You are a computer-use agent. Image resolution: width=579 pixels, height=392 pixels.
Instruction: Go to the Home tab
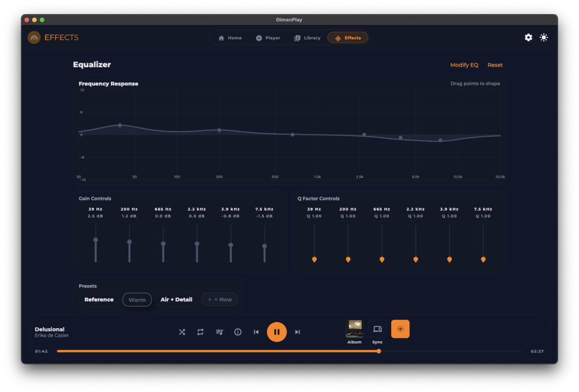pos(230,38)
